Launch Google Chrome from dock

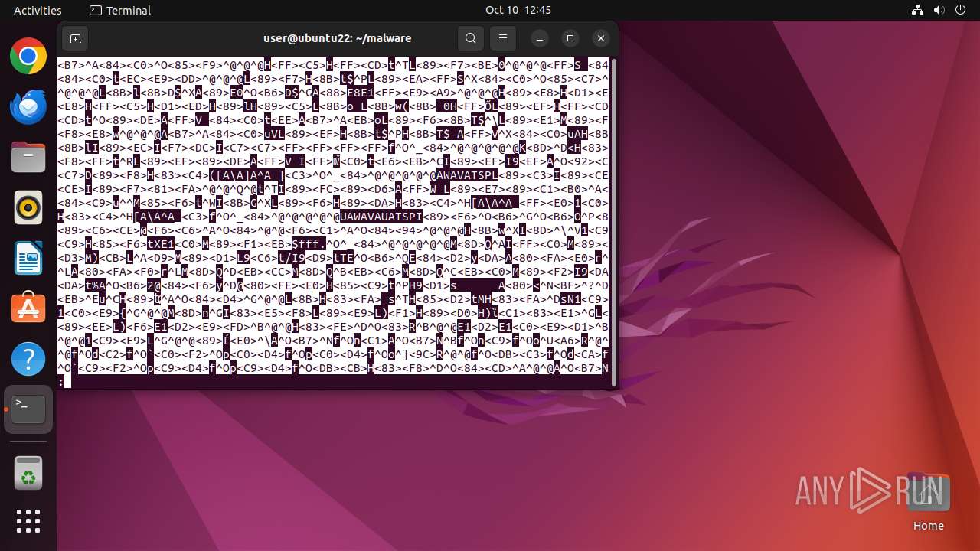[x=28, y=56]
